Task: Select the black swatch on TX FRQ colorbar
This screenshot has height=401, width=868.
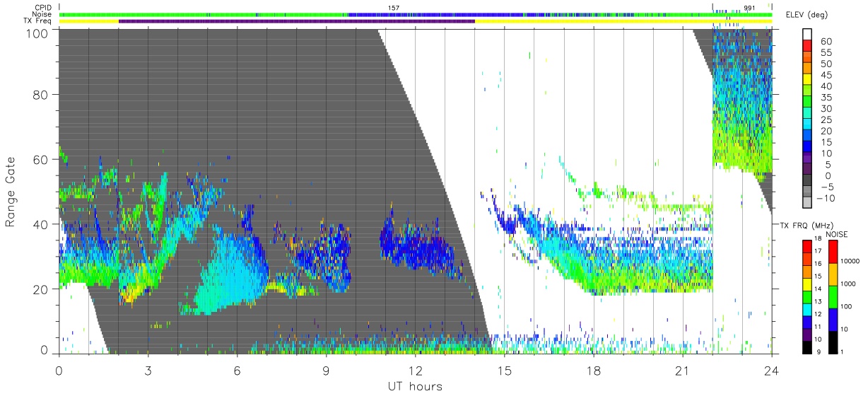Action: 807,347
